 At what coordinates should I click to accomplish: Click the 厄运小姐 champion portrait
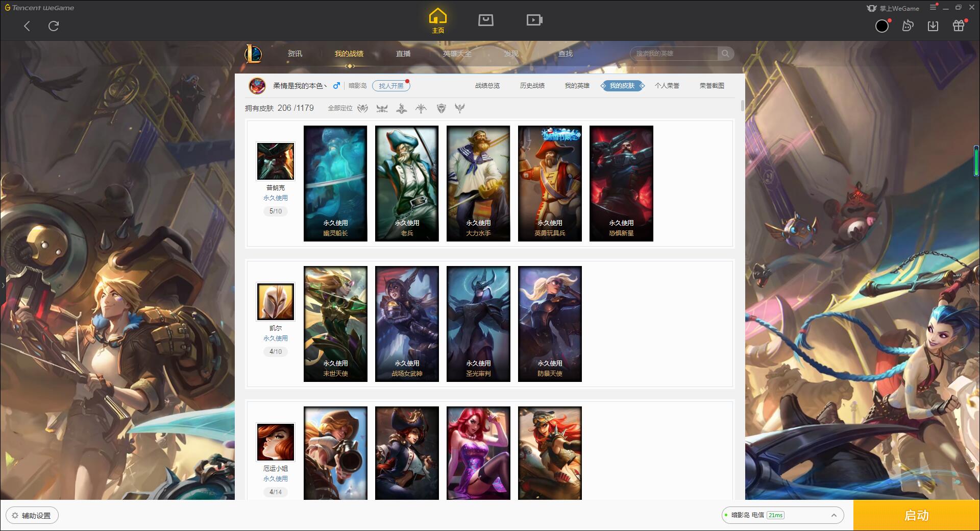276,442
